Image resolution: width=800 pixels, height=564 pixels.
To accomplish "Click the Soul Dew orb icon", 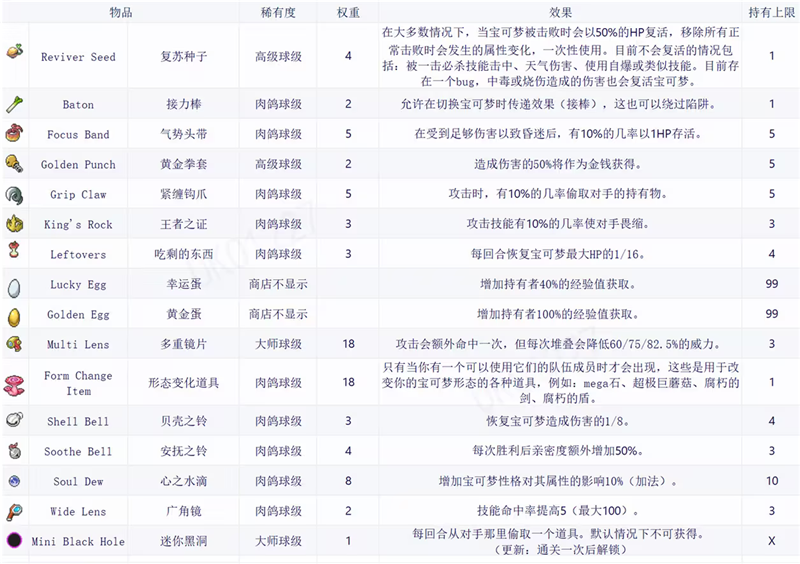I will click(x=14, y=480).
